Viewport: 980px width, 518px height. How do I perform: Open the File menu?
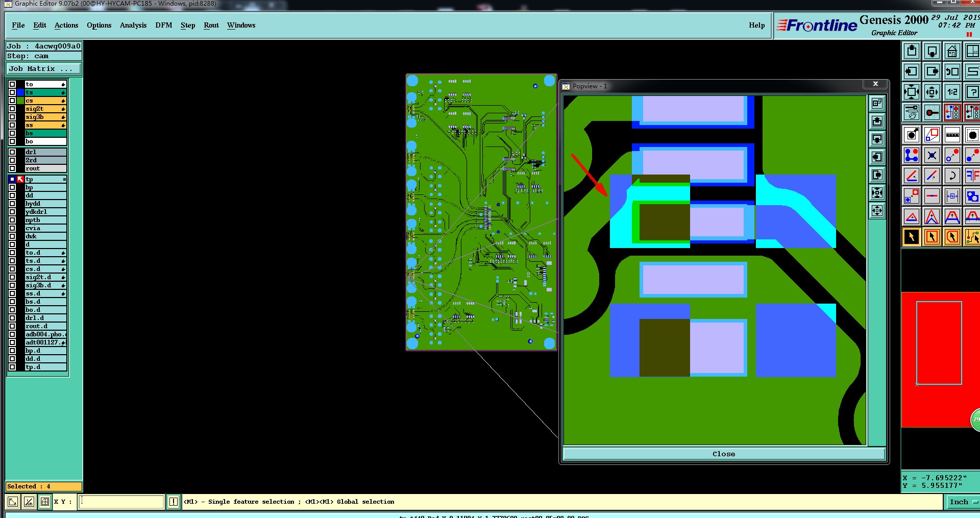coord(18,25)
